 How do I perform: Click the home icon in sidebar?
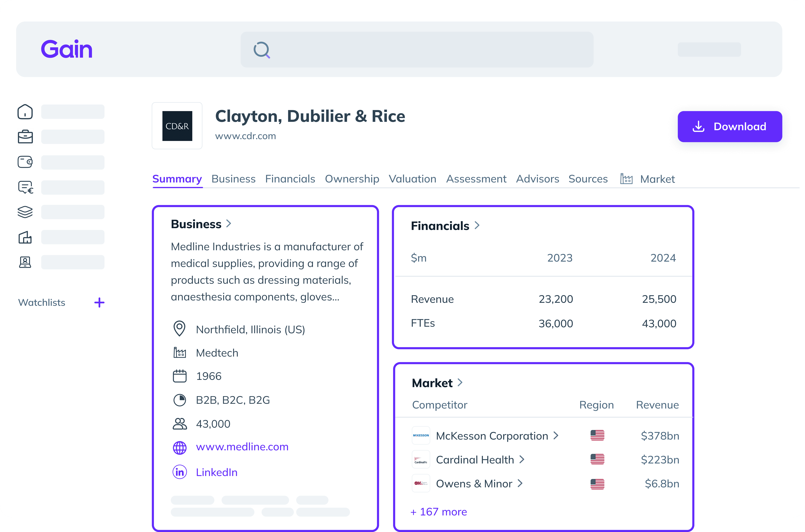(x=25, y=112)
